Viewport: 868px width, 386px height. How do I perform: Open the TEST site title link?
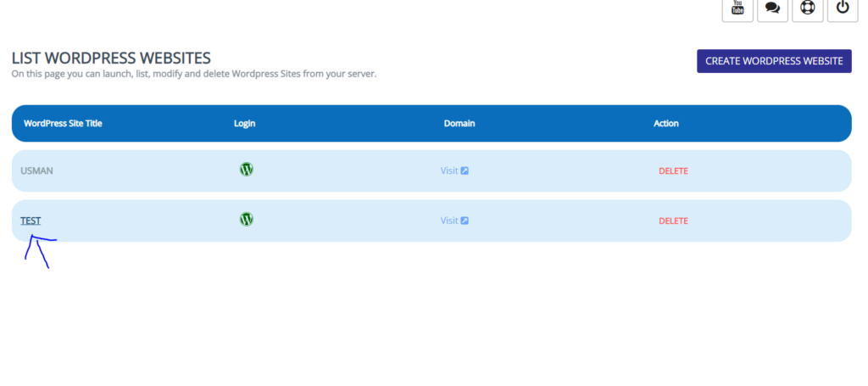[x=31, y=221]
